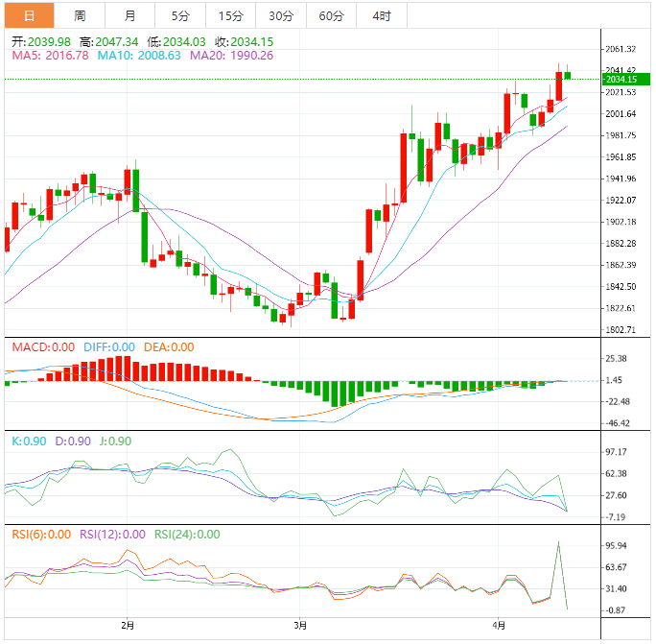This screenshot has height=644, width=656.
Task: Click the green 2034.15 current price tag
Action: (x=621, y=79)
